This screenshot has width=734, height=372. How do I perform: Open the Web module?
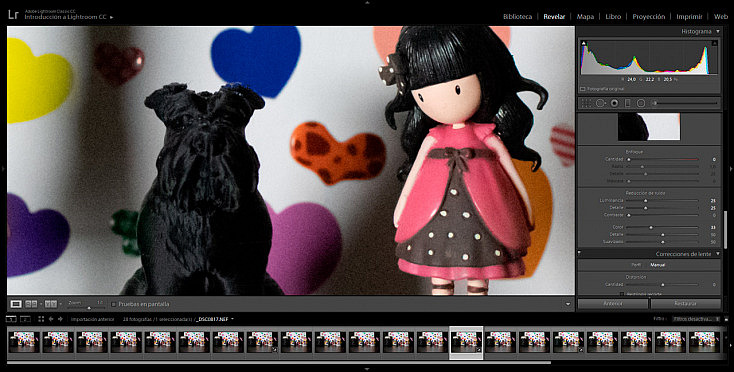[x=720, y=16]
